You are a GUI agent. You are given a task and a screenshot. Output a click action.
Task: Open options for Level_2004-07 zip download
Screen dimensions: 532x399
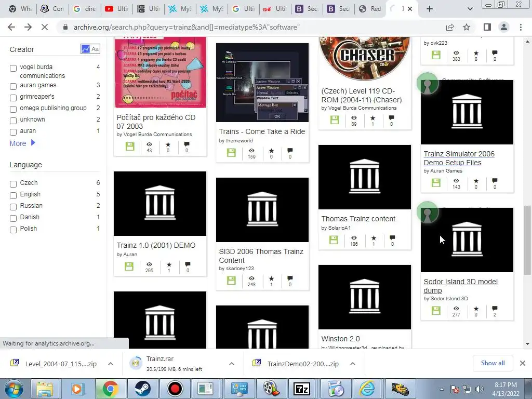111,364
